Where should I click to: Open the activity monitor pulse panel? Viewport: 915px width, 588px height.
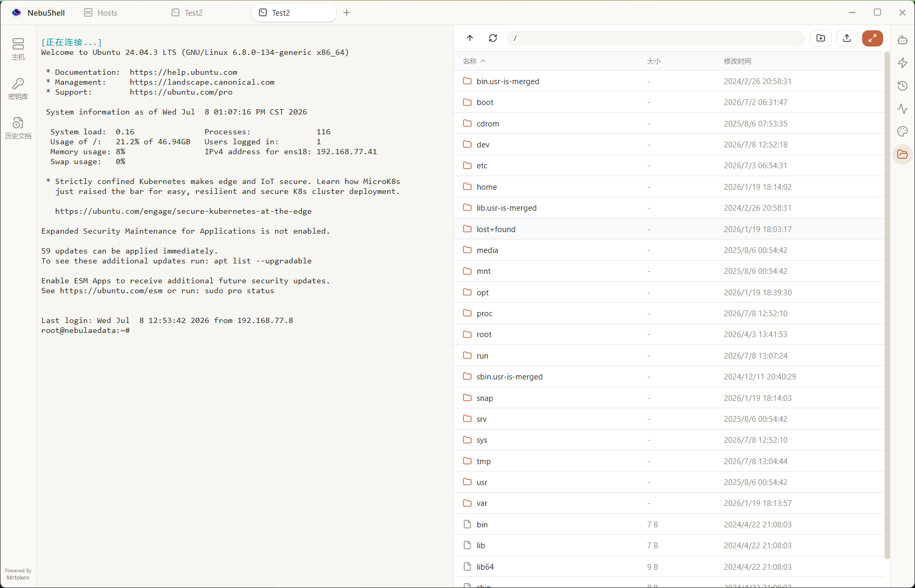pyautogui.click(x=902, y=109)
